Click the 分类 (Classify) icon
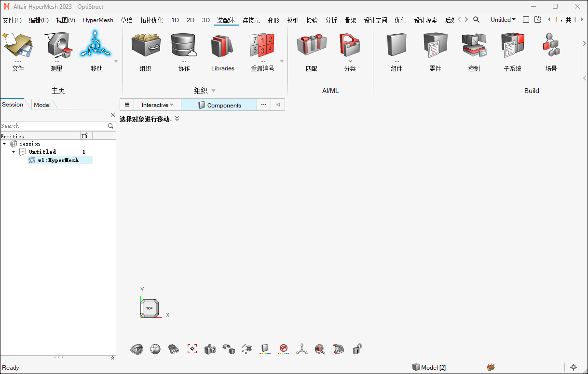The width and height of the screenshot is (588, 374). point(350,45)
